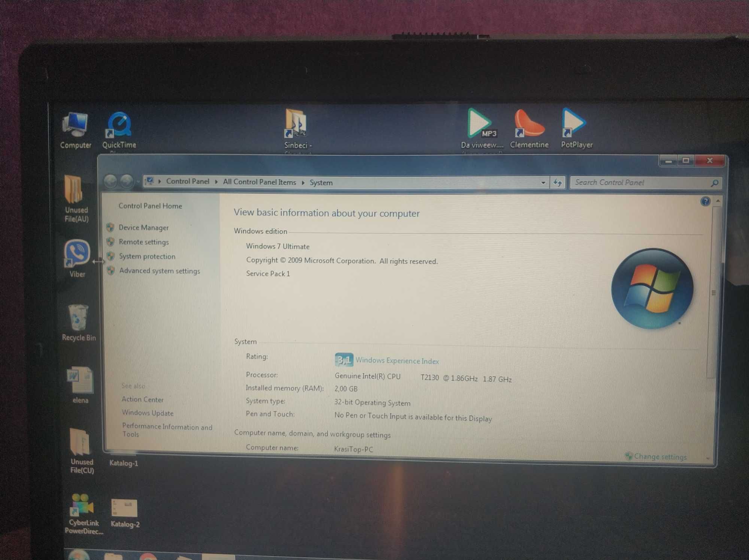Select the 2,00 GB memory value

(x=346, y=389)
